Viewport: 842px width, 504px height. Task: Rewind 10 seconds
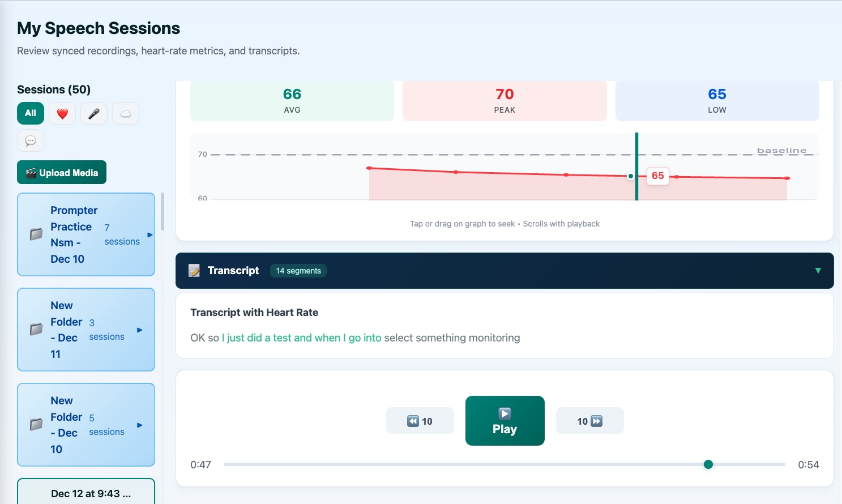point(420,421)
